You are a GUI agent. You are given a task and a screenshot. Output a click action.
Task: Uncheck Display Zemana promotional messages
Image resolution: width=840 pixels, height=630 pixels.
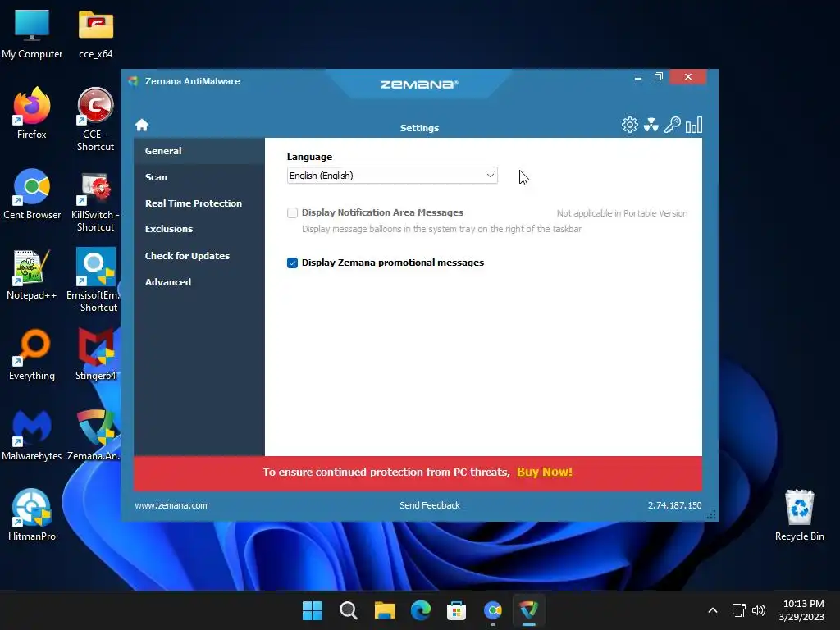292,262
